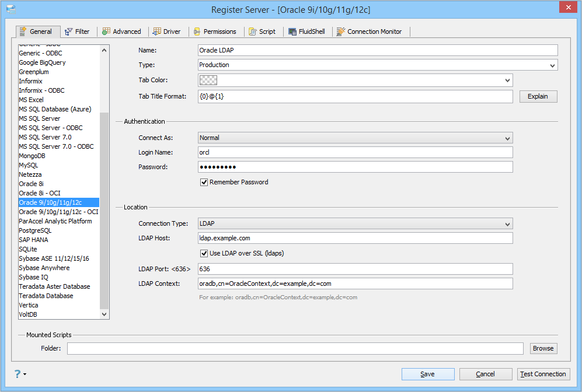This screenshot has width=582, height=392.
Task: Open the Connect As dropdown
Action: pyautogui.click(x=356, y=138)
